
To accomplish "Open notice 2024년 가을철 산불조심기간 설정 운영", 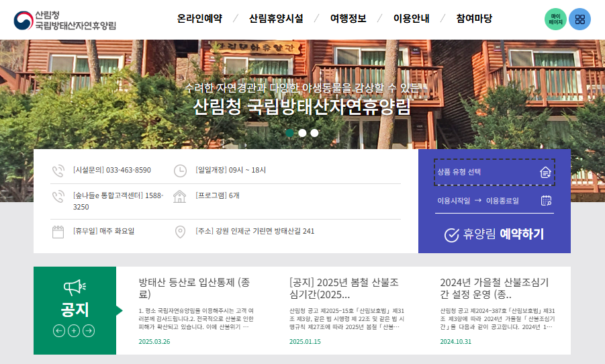I will pos(494,288).
